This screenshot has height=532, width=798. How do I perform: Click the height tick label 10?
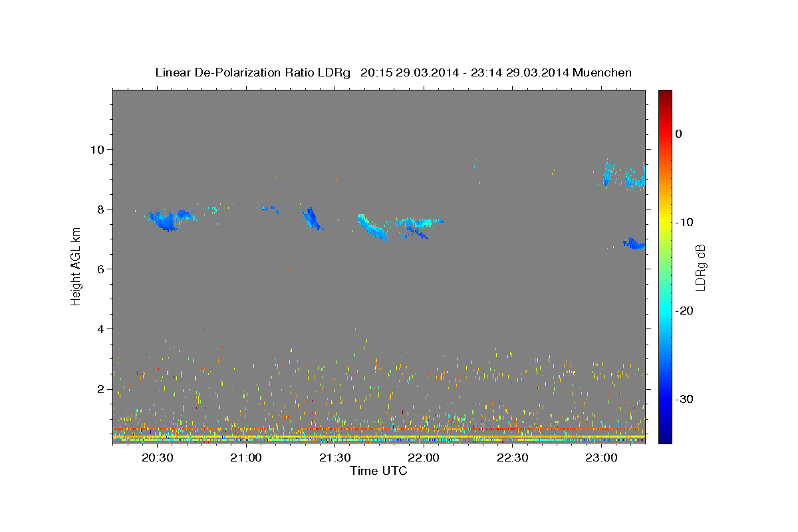click(99, 149)
